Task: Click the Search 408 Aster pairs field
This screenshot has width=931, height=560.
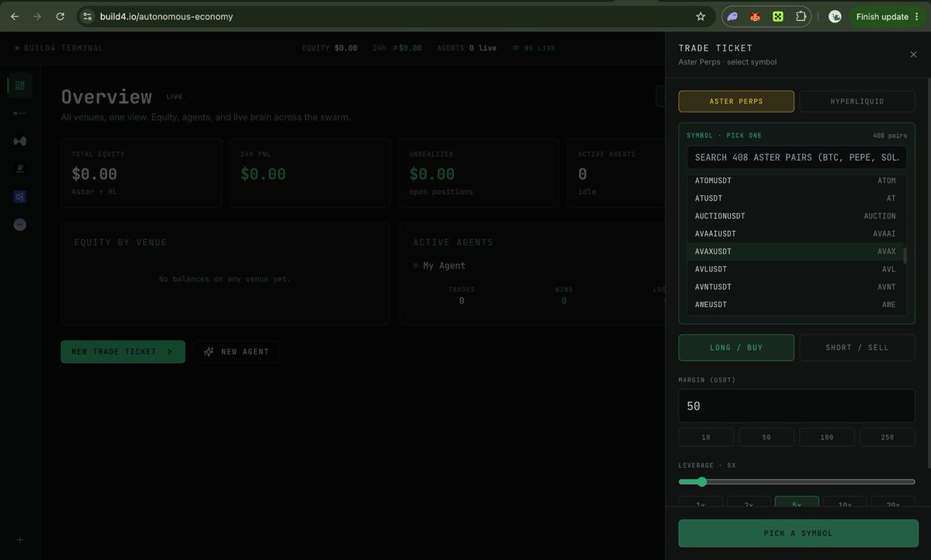Action: (797, 157)
